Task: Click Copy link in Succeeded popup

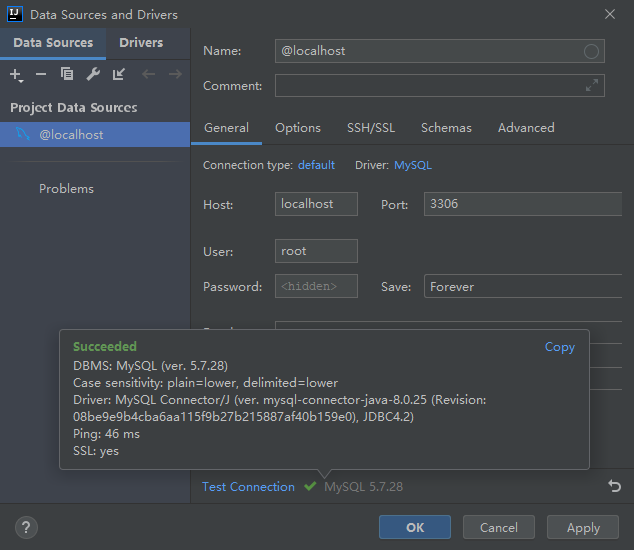Action: [559, 347]
